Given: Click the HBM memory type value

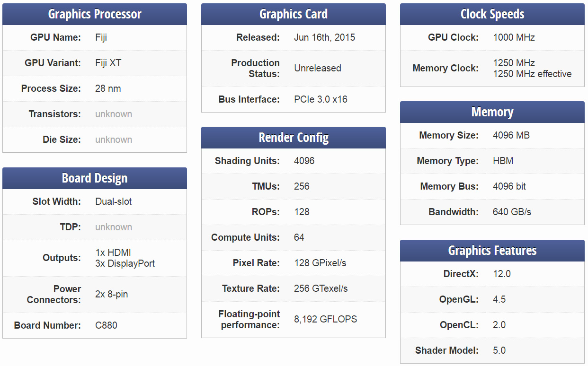Looking at the screenshot, I should coord(503,161).
